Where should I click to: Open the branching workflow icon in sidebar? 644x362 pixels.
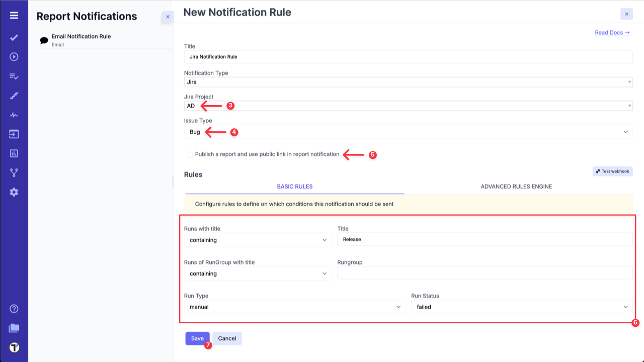pyautogui.click(x=14, y=172)
